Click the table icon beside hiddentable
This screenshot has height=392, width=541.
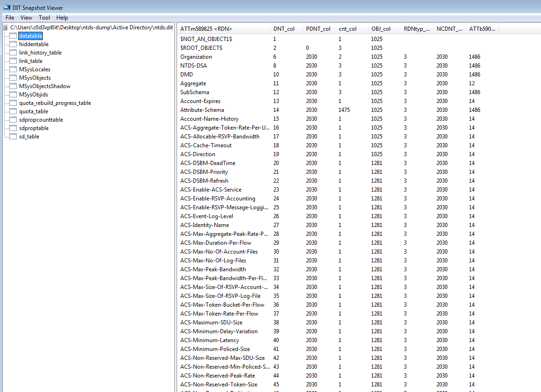pos(13,44)
